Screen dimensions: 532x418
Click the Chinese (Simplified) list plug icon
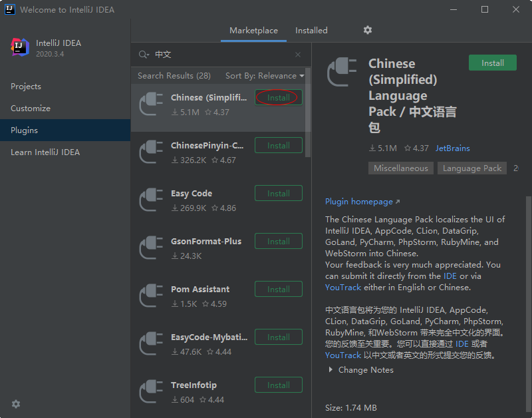point(152,104)
